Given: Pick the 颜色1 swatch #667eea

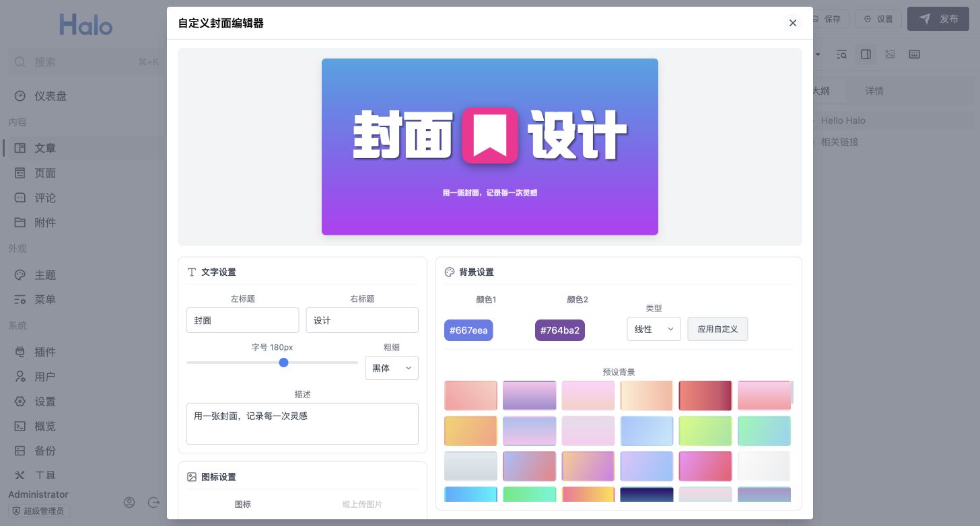Looking at the screenshot, I should 468,330.
